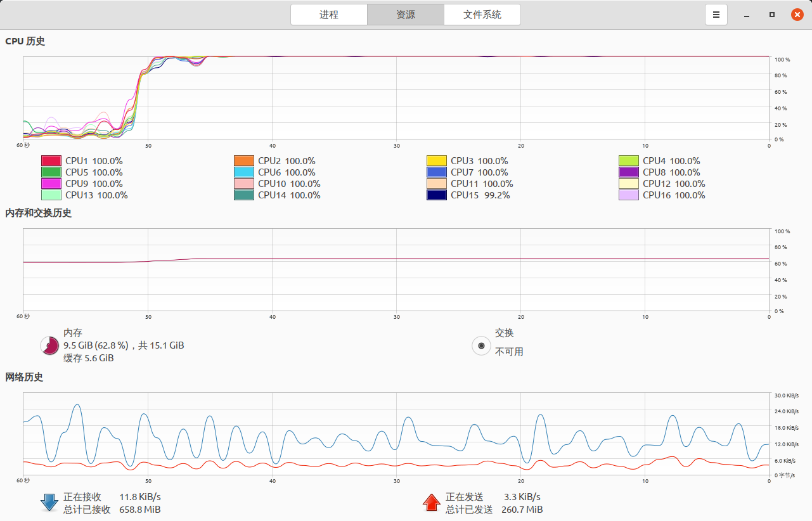Select the CPU8 purple color swatch
Viewport: 812px width, 521px height.
629,172
